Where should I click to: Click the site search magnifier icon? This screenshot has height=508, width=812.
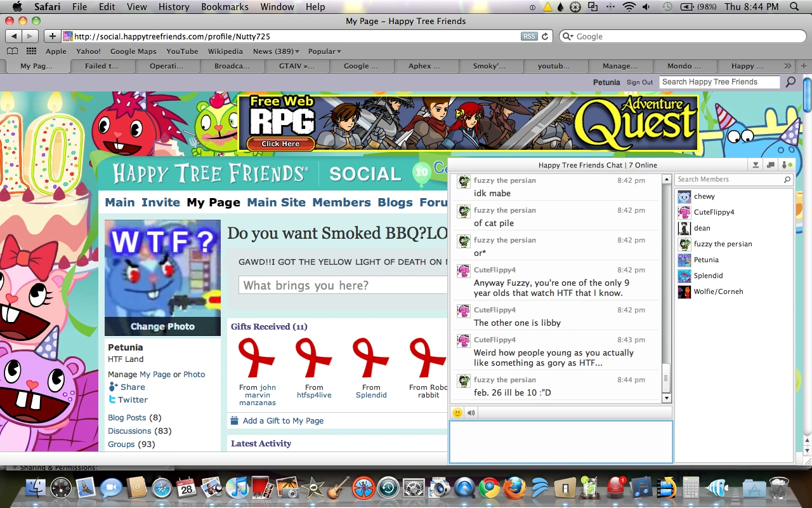[790, 82]
